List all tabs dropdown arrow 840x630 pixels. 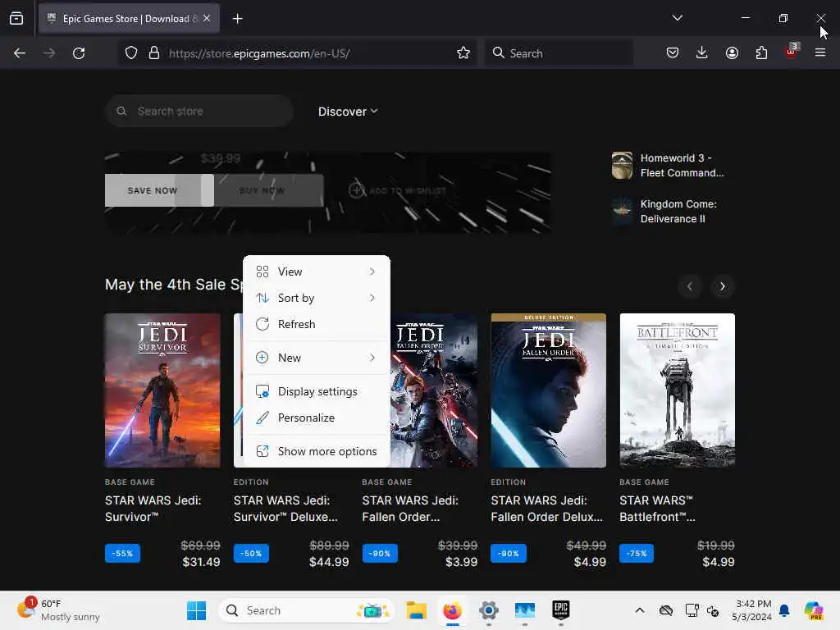tap(677, 18)
